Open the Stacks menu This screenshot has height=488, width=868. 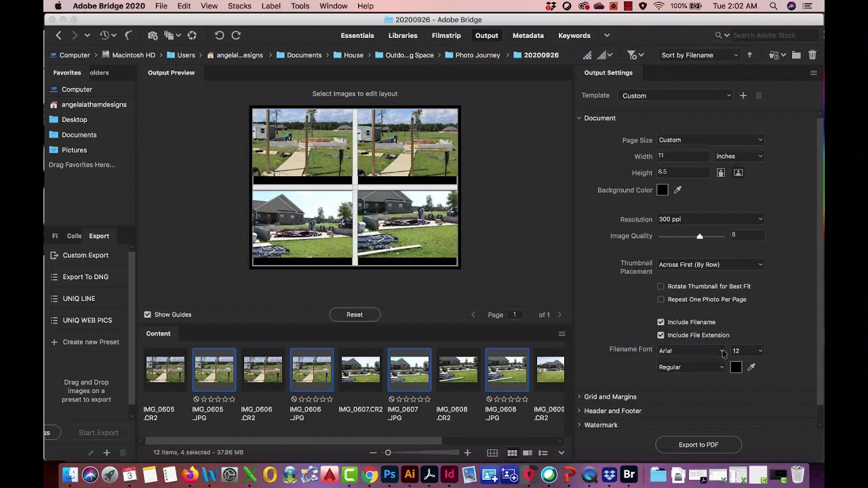click(x=239, y=6)
